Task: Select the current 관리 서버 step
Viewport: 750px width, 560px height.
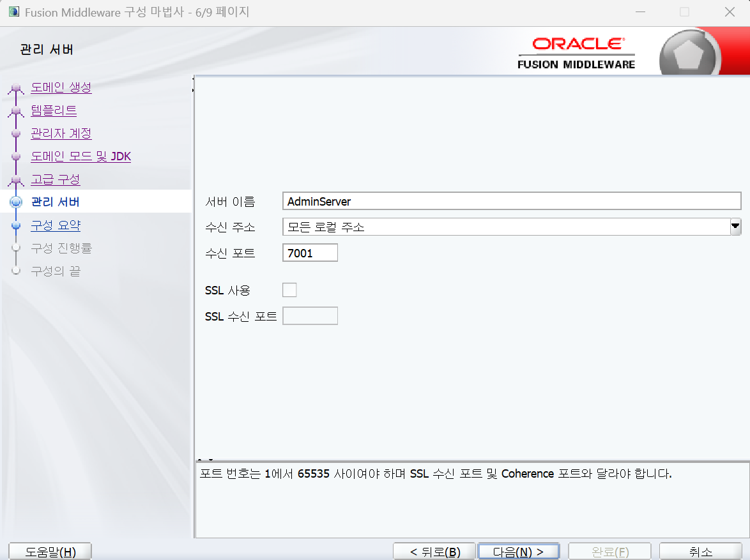Action: (x=56, y=202)
